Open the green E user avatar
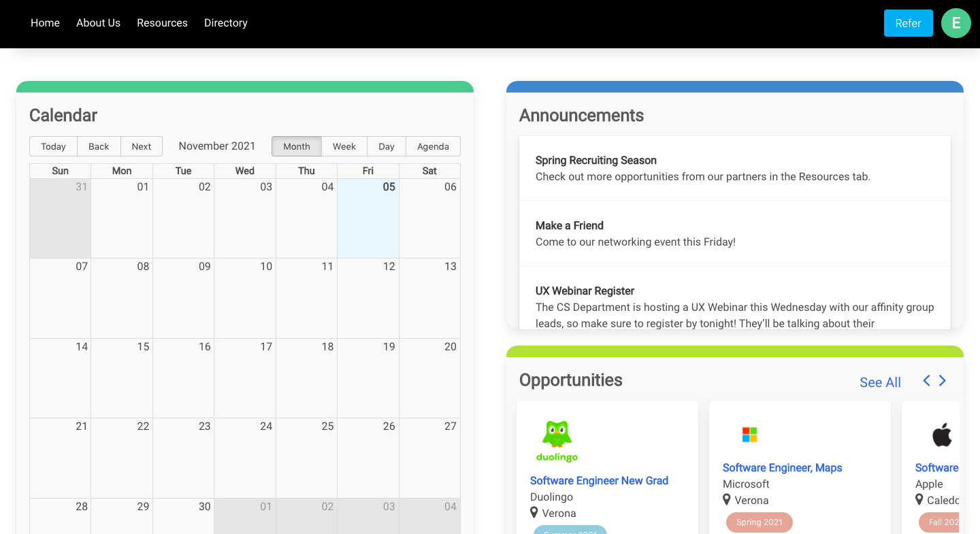 pyautogui.click(x=955, y=23)
